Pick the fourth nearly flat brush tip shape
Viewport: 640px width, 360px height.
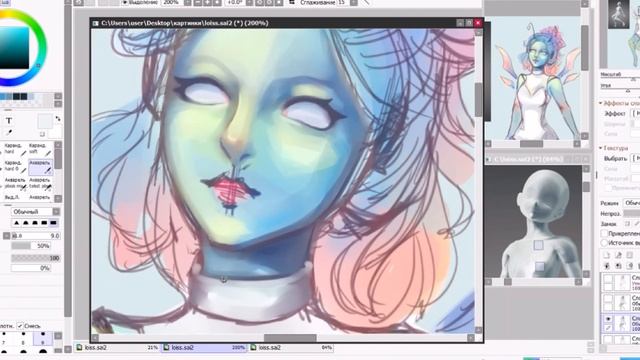pyautogui.click(x=44, y=223)
